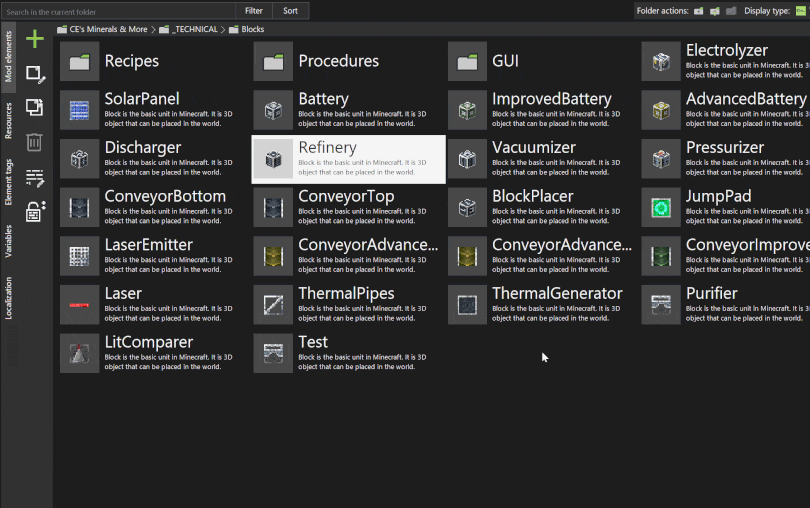Select the green JumpPad block icon
The width and height of the screenshot is (810, 508).
(661, 208)
